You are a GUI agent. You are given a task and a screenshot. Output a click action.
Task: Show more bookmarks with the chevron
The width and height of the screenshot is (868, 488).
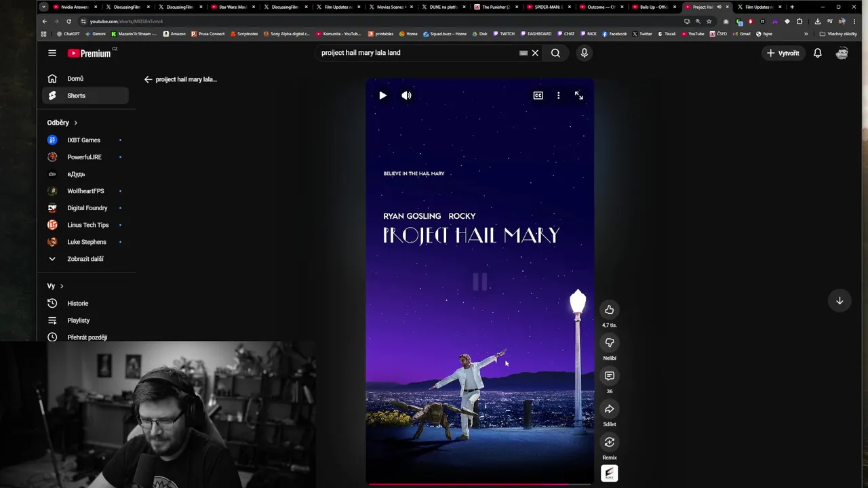[806, 34]
